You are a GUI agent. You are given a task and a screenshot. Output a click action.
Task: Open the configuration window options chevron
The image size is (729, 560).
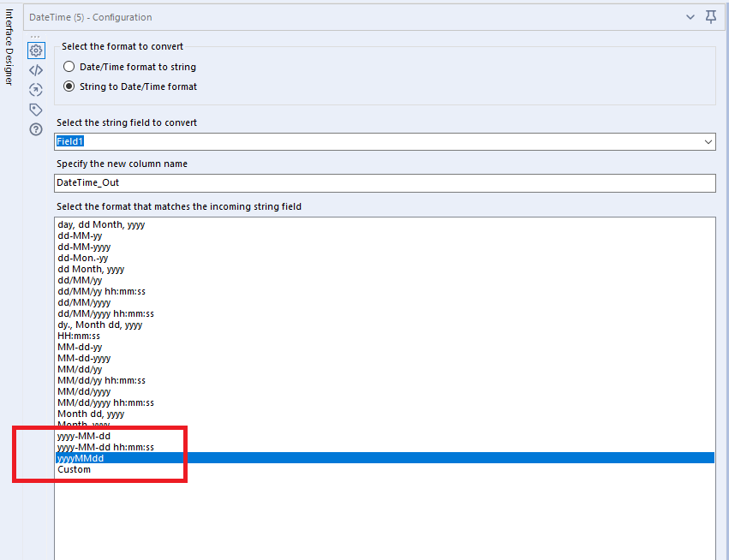[690, 17]
